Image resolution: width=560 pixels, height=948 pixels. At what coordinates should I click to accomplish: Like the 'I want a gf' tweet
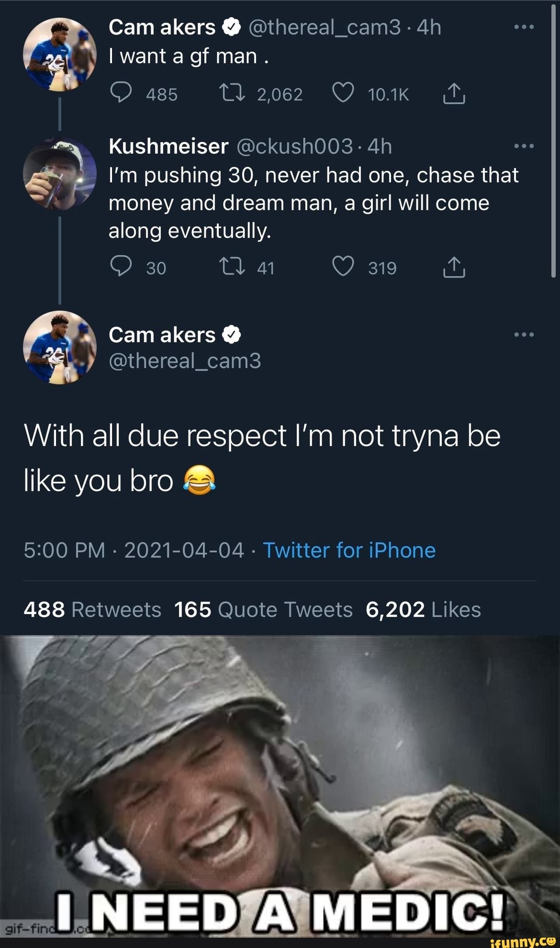coord(343,94)
